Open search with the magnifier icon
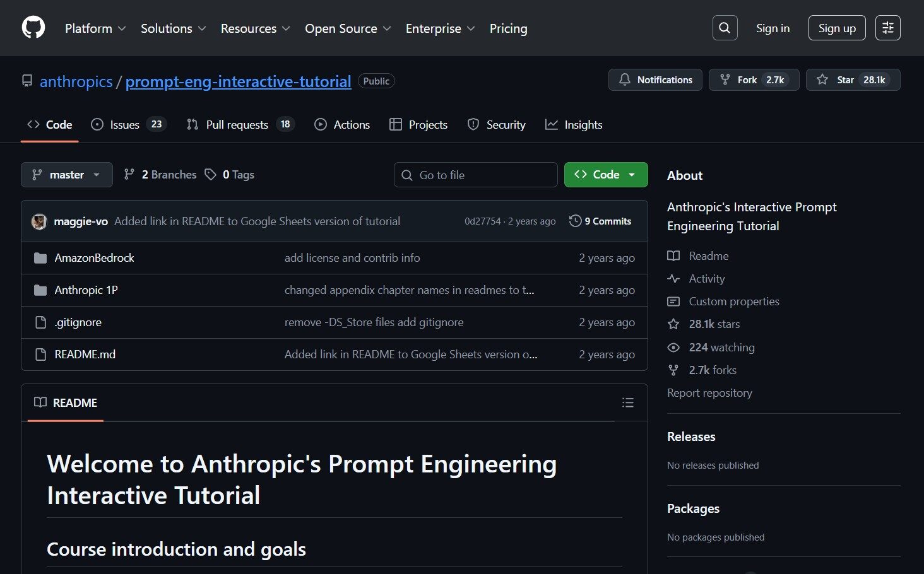The height and width of the screenshot is (574, 924). coord(725,28)
